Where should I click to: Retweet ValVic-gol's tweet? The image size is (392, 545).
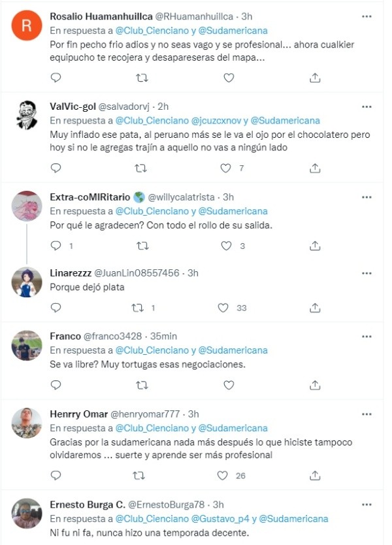pos(140,169)
